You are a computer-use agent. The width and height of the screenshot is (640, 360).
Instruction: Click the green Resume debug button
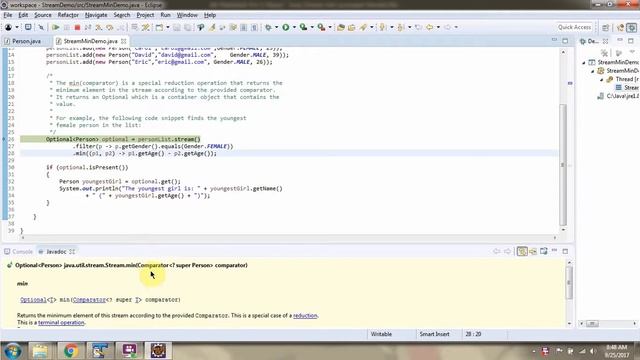[x=56, y=27]
